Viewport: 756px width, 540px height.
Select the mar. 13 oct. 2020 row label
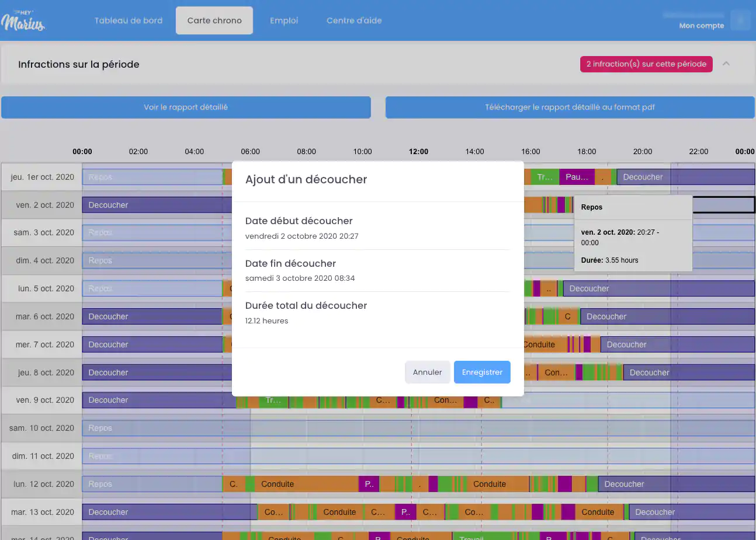(x=41, y=512)
